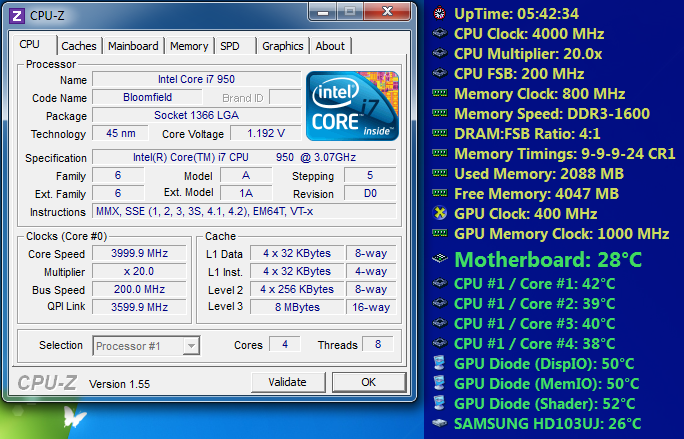Screen dimensions: 684x439
Task: Open the SPD tab
Action: tap(234, 46)
